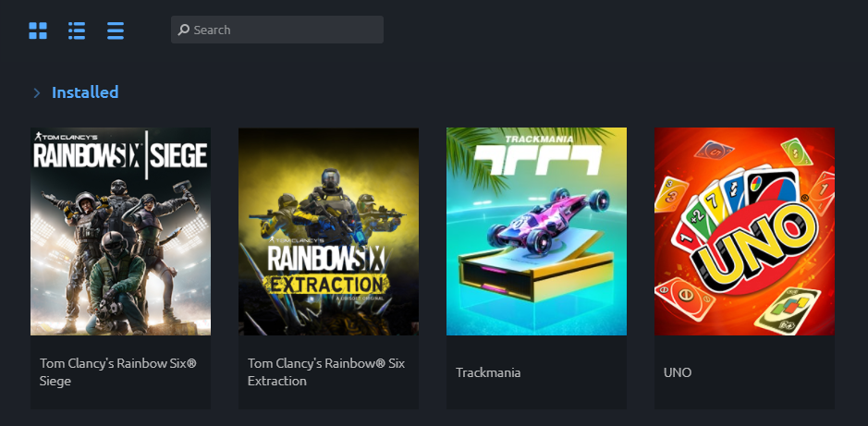
Task: Select the Trackmania title text
Action: point(488,372)
